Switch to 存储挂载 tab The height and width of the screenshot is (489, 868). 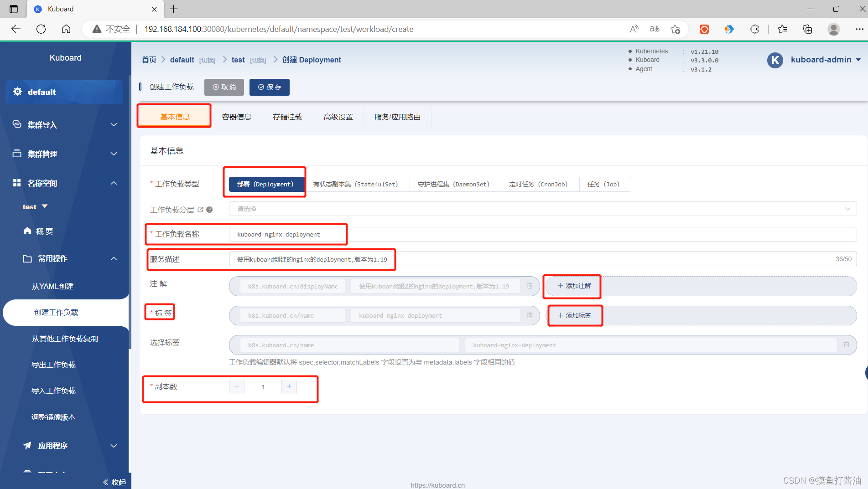coord(287,117)
